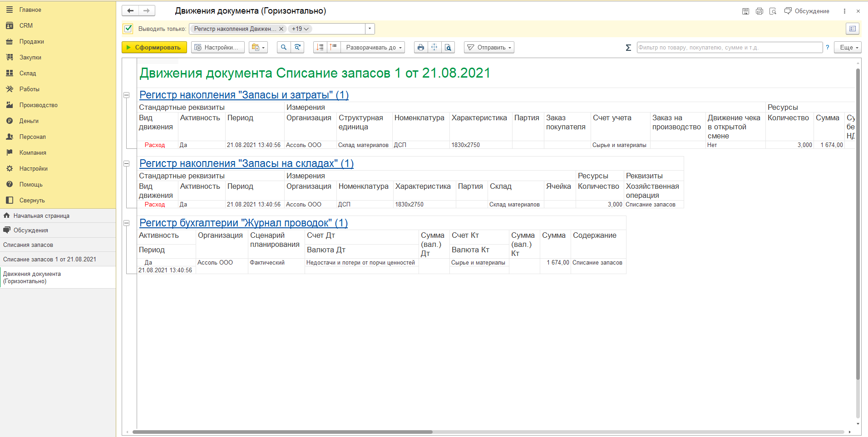Print the report via printer icon in toolbar
The width and height of the screenshot is (868, 437).
coord(421,47)
